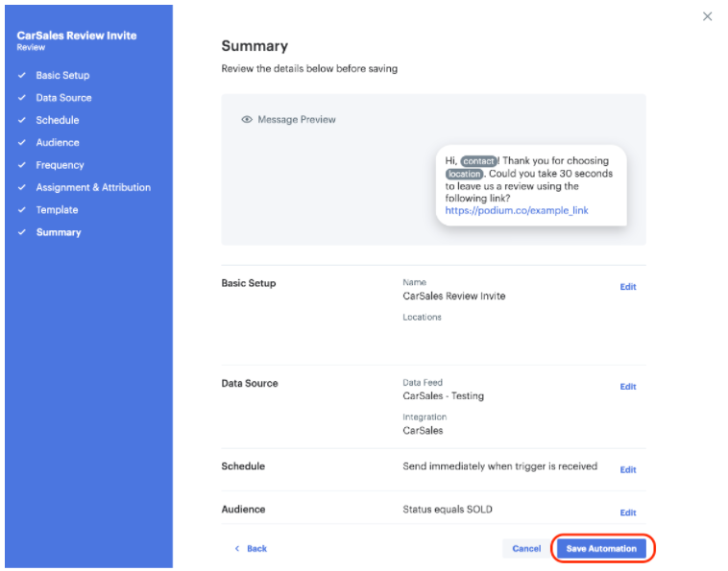Click the checkmark icon next to Basic Setup
The image size is (728, 571).
[22, 76]
